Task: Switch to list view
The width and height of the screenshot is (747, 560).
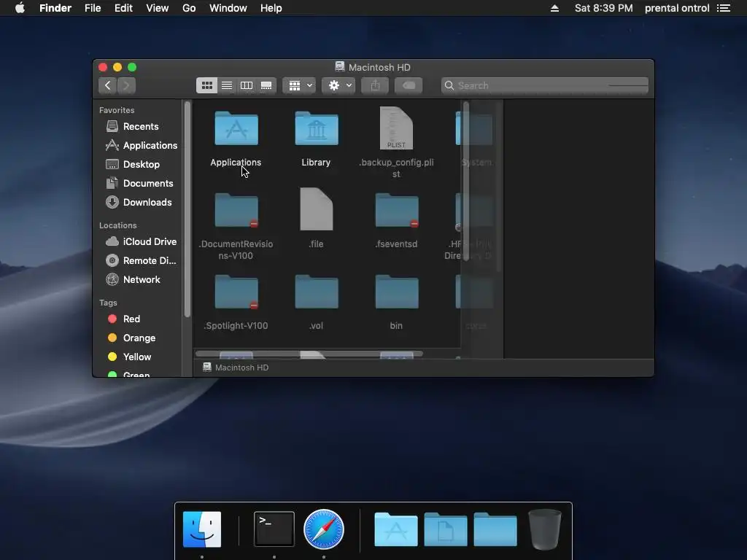Action: pos(227,86)
